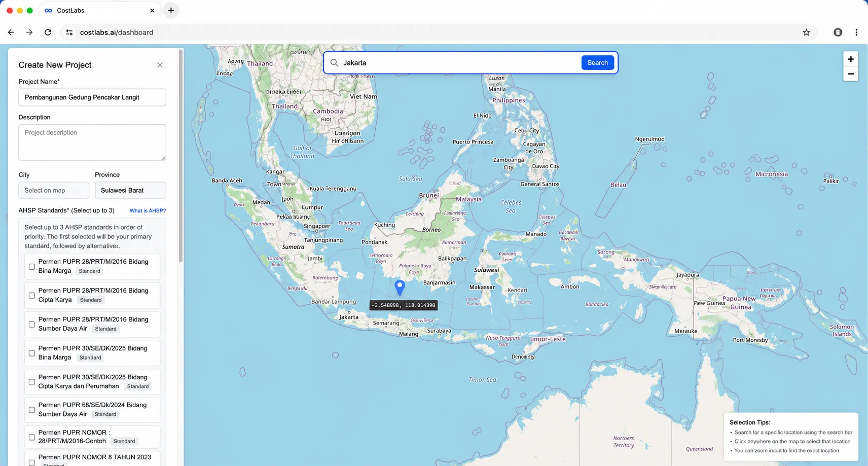Open the browser profile icon
Screen dimensions: 868x466
(x=838, y=32)
